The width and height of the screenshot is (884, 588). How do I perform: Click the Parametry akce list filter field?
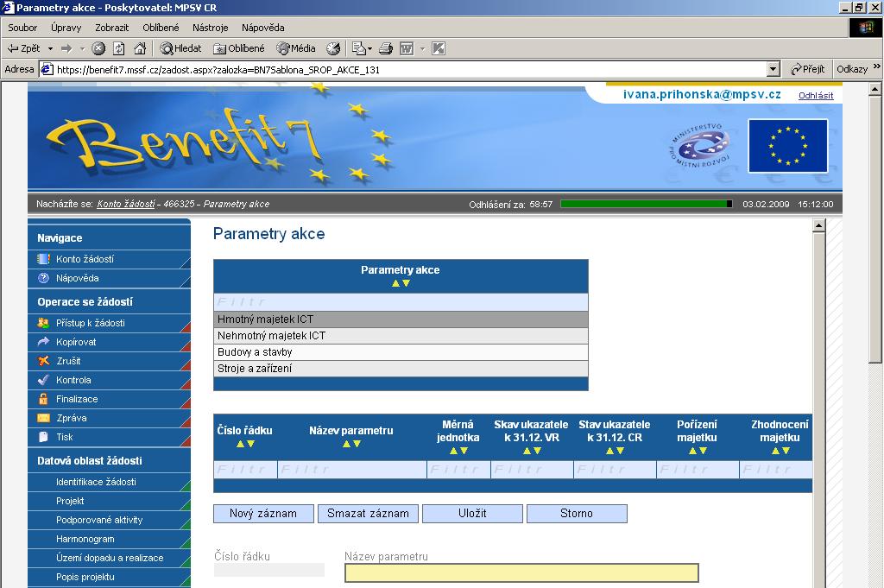tap(401, 302)
